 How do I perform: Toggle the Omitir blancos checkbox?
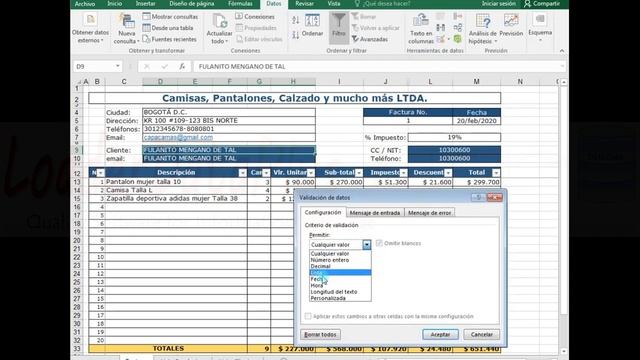[379, 243]
